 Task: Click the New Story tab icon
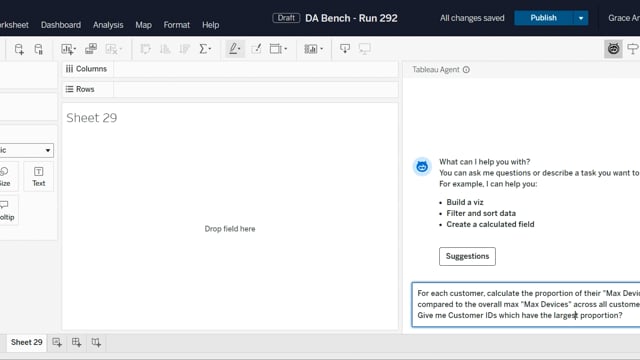(96, 342)
